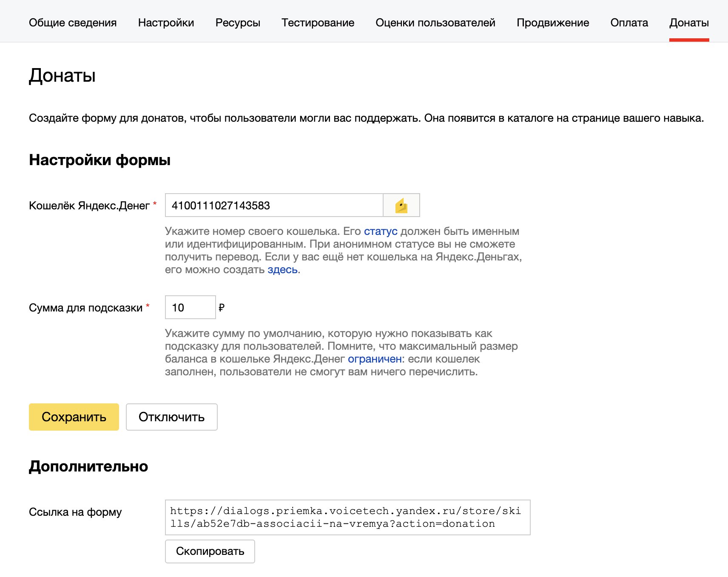Switch to the Настройки tab
The image size is (728, 577).
[166, 23]
